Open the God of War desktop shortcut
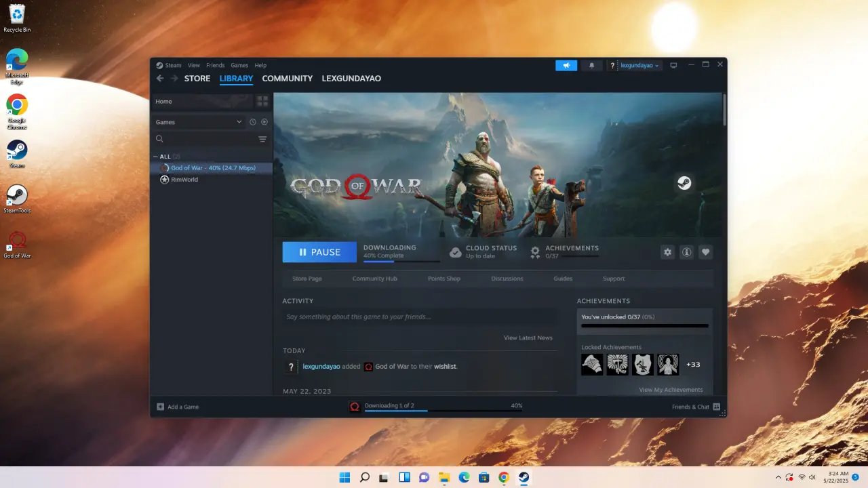868x488 pixels. point(17,245)
